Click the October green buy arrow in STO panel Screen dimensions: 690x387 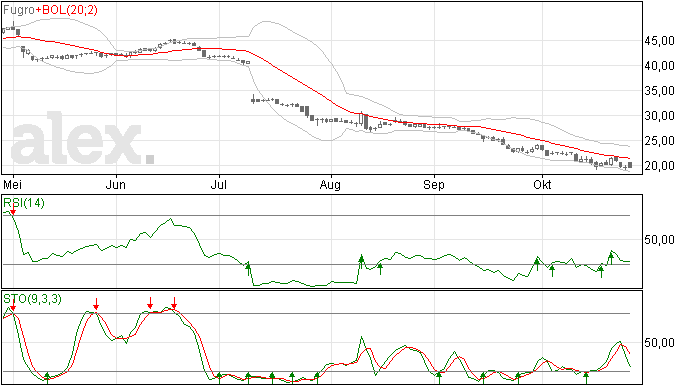click(x=586, y=378)
